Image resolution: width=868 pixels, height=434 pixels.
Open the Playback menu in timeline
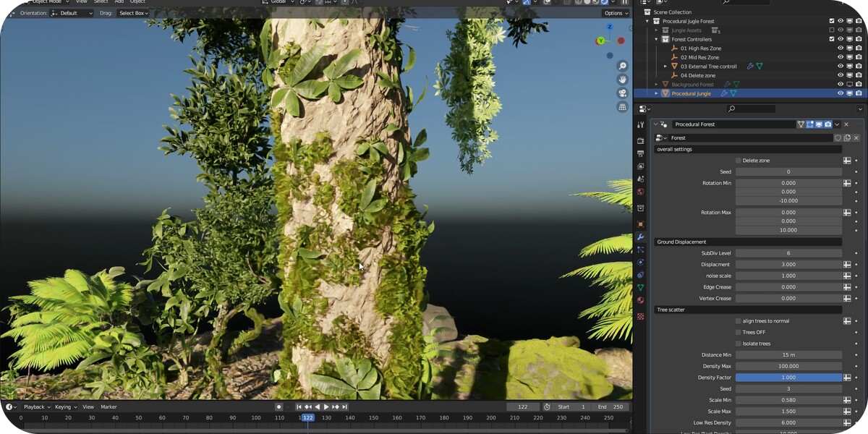coord(36,407)
